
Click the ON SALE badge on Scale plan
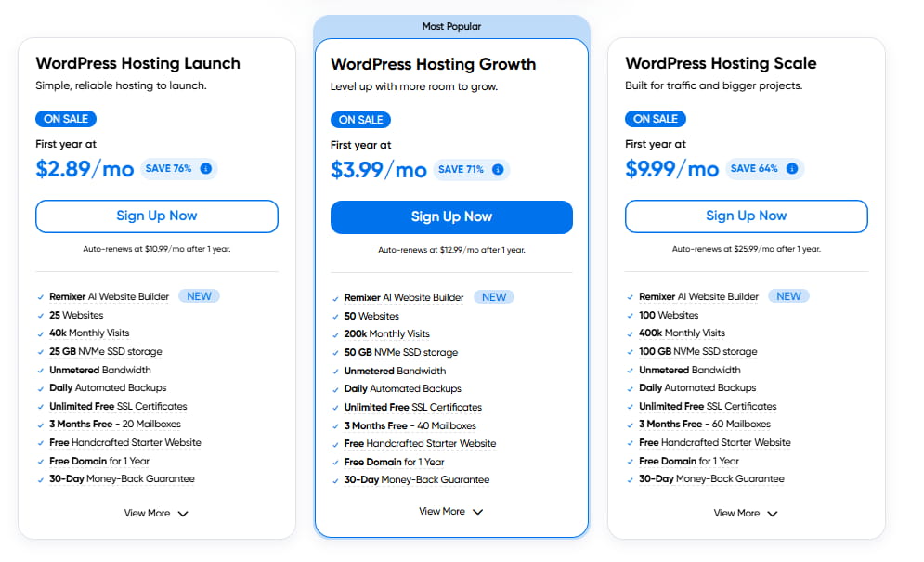[656, 119]
